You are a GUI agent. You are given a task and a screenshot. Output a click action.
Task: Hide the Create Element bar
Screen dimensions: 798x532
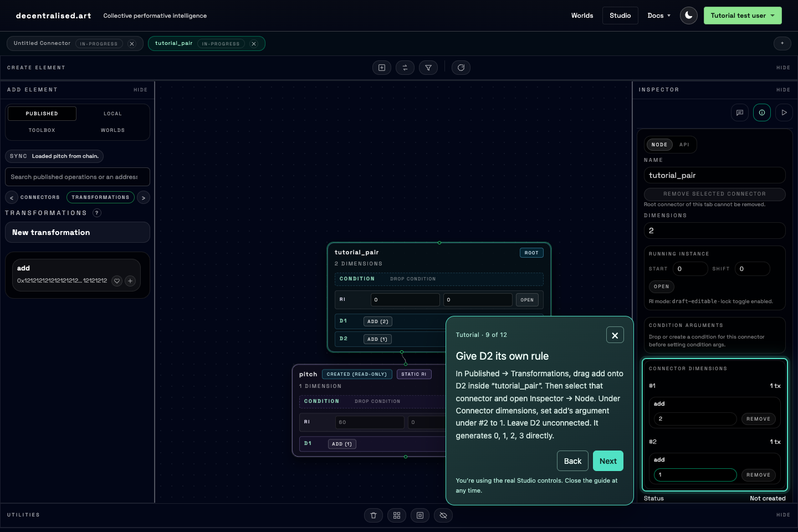click(784, 68)
